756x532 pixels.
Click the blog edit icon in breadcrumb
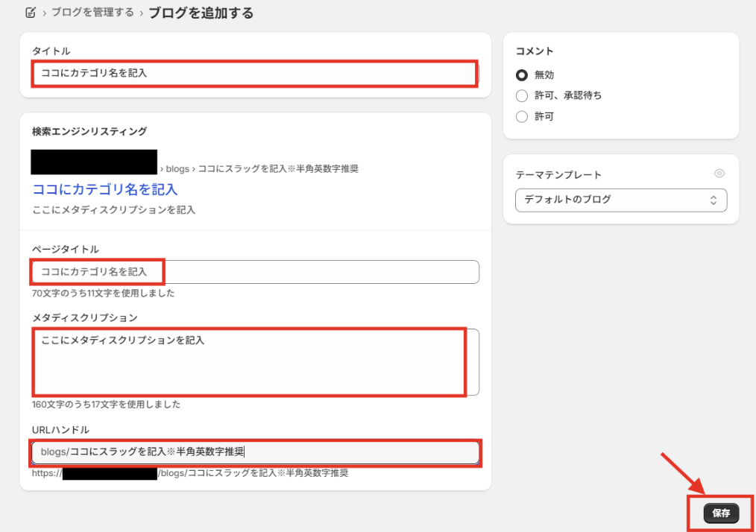pyautogui.click(x=31, y=13)
